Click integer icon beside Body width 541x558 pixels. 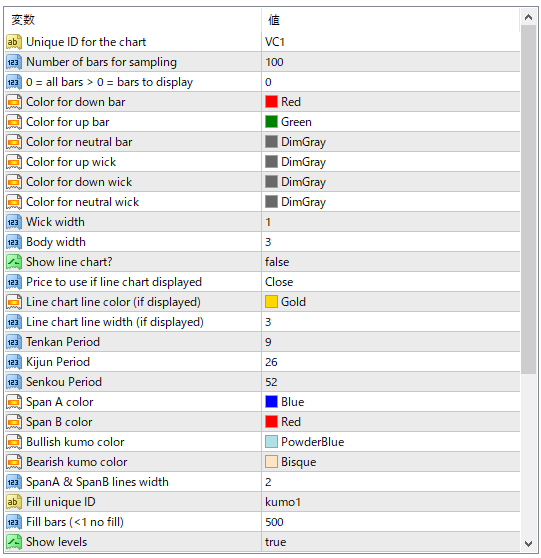pos(14,242)
